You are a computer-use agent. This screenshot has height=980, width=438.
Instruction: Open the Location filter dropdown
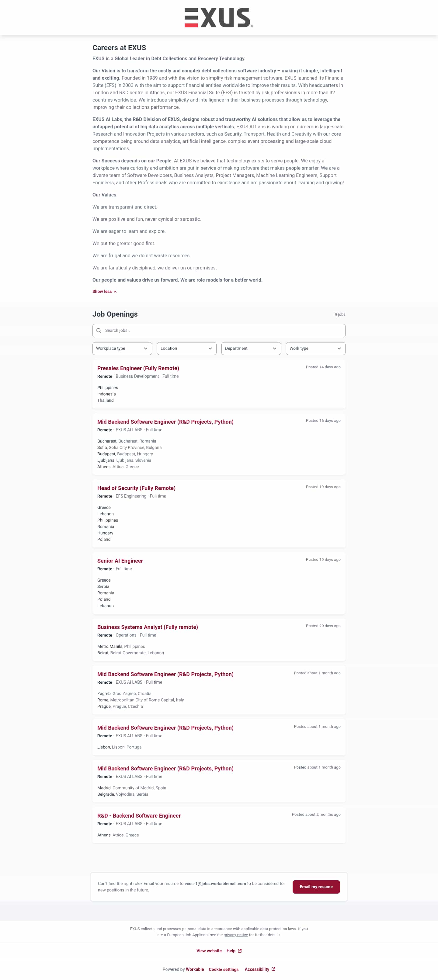click(x=186, y=348)
